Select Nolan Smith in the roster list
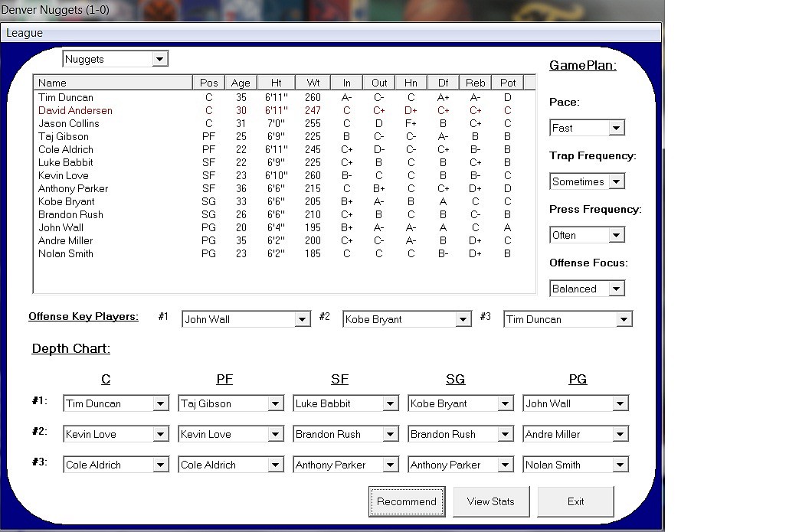Image resolution: width=812 pixels, height=532 pixels. (284, 253)
